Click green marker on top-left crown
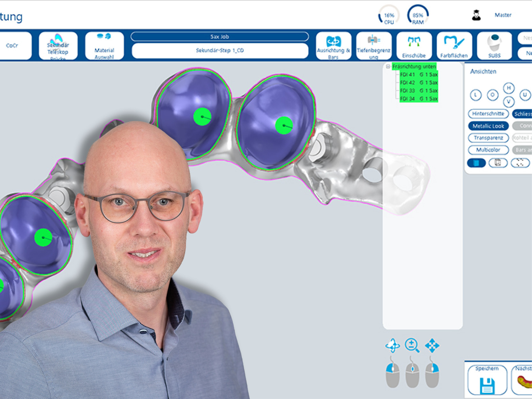This screenshot has height=399, width=532. point(202,117)
